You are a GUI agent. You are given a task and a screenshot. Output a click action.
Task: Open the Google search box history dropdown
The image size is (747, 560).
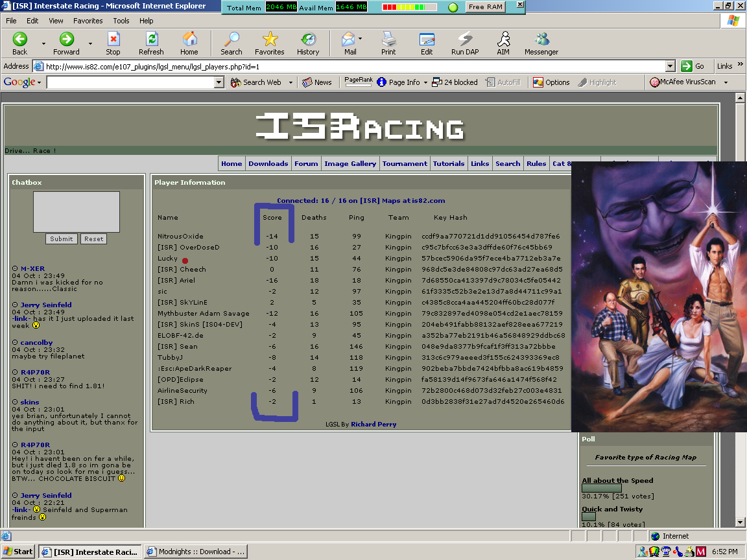pos(219,82)
